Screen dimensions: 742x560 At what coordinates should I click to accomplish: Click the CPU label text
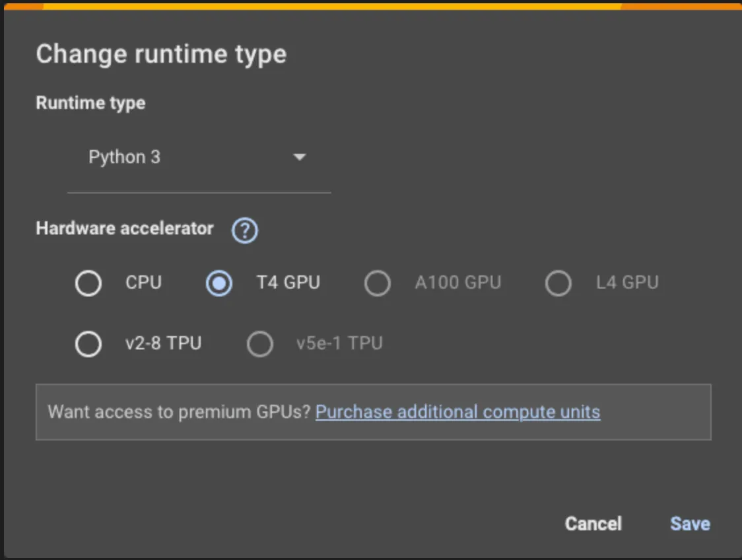click(143, 283)
